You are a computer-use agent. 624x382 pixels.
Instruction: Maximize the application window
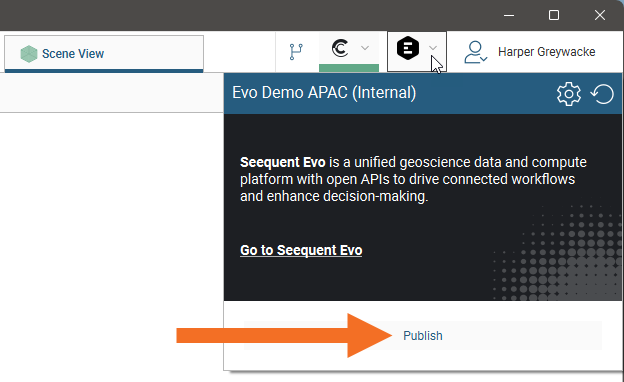coord(554,16)
